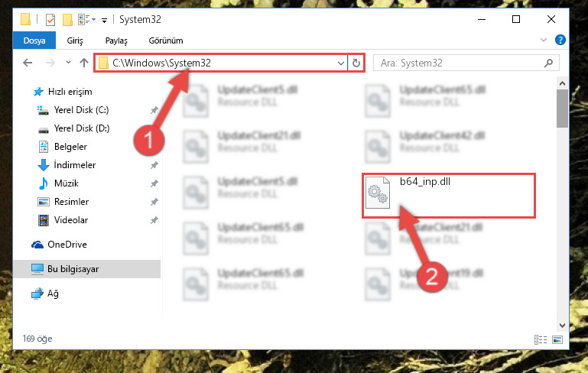Click the vertical scrollbar thumb
The image size is (588, 373).
coord(562,109)
